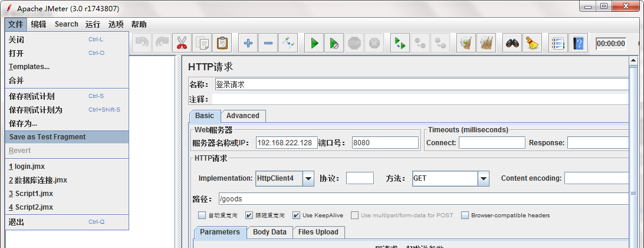Untick the Use KeepAlive checkbox
This screenshot has height=248, width=644.
coord(296,215)
